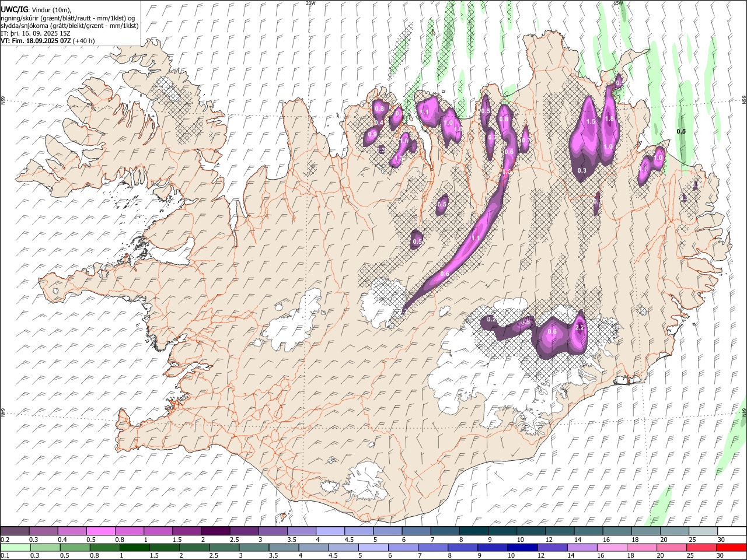Click the 1.5 snowfall value on the map

click(591, 122)
